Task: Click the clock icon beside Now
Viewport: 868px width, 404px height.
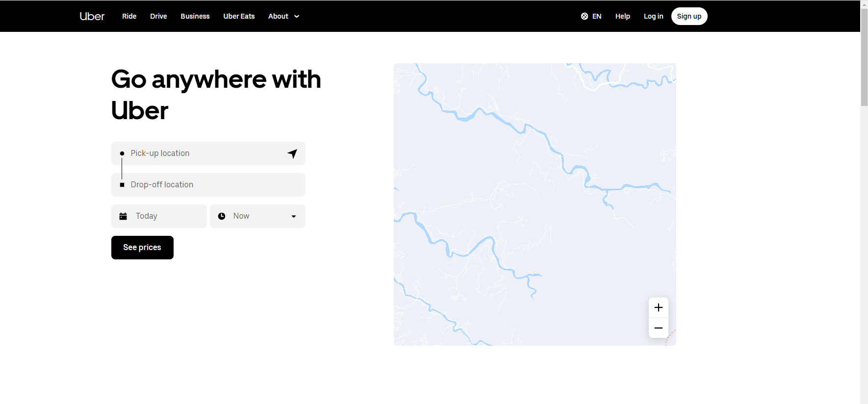Action: pos(222,216)
